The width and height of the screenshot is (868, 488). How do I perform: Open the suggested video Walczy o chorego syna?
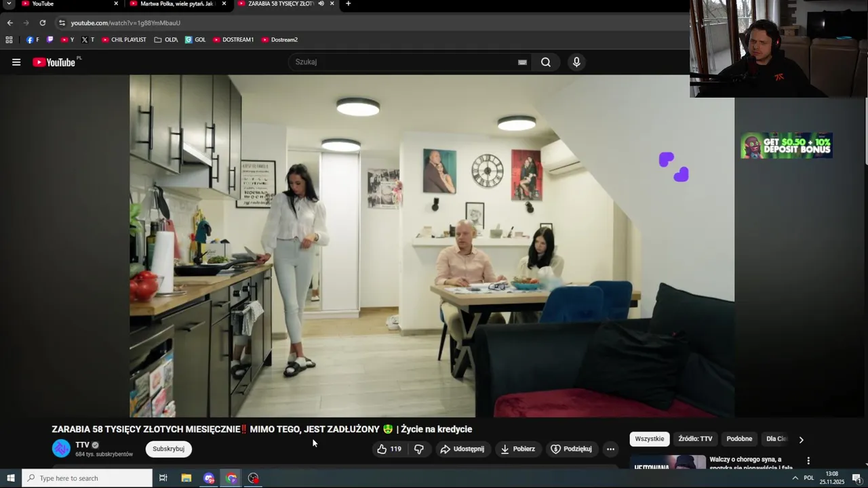point(750,463)
